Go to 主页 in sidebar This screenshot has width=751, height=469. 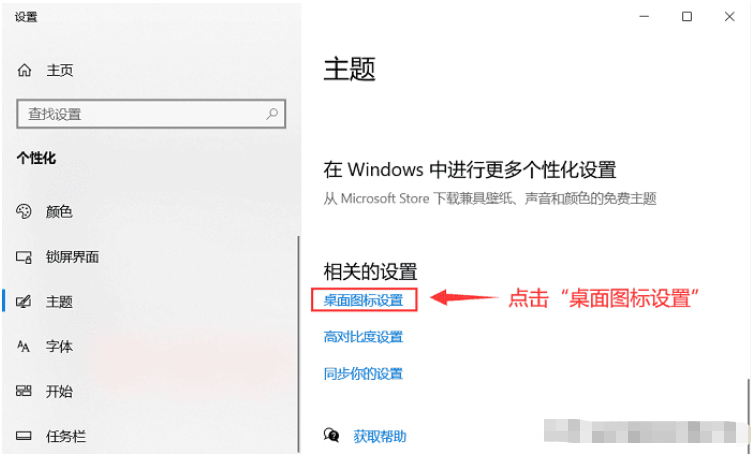[x=60, y=70]
